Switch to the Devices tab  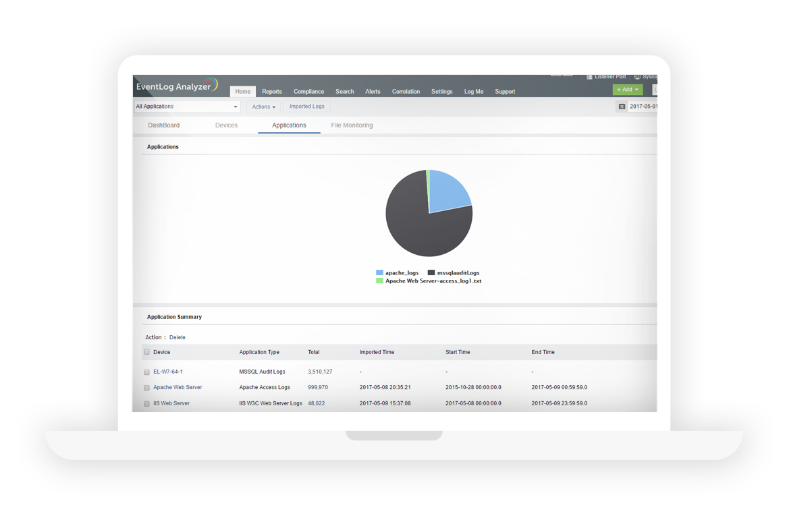click(226, 125)
